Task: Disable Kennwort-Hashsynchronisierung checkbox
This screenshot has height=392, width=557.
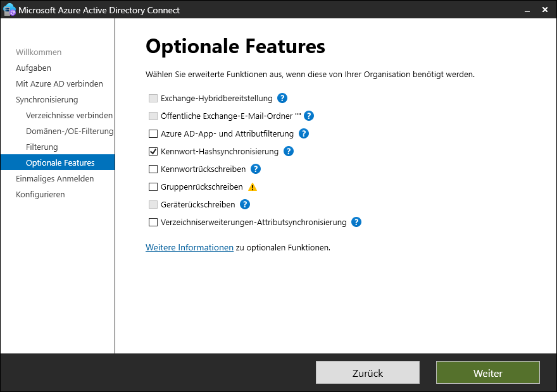Action: click(x=153, y=152)
